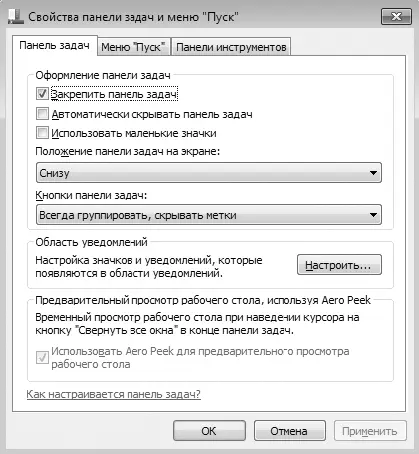
Task: Open the Как настраивается панель задач? link
Action: point(114,394)
